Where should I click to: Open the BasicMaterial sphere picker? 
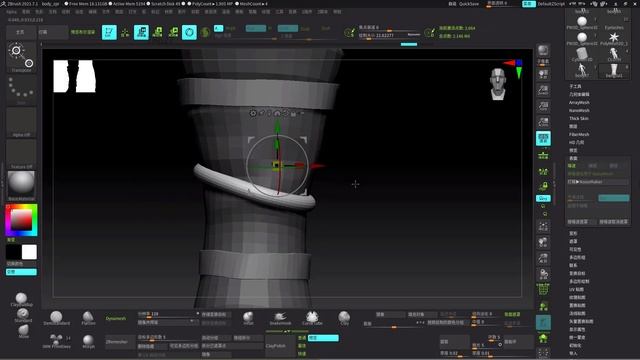point(21,186)
